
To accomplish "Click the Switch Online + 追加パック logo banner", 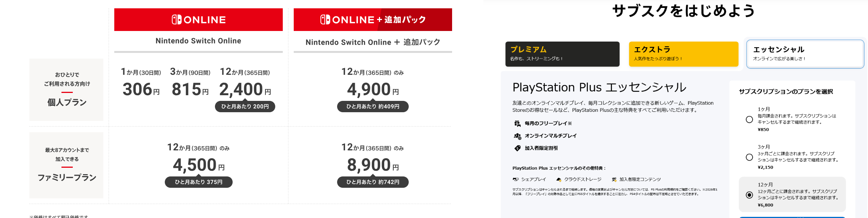I will 373,20.
